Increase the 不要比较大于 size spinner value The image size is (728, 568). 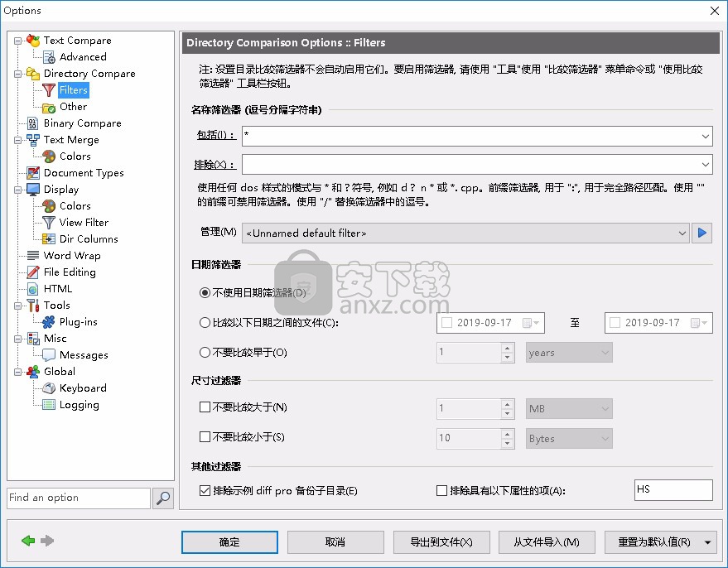[x=508, y=404]
